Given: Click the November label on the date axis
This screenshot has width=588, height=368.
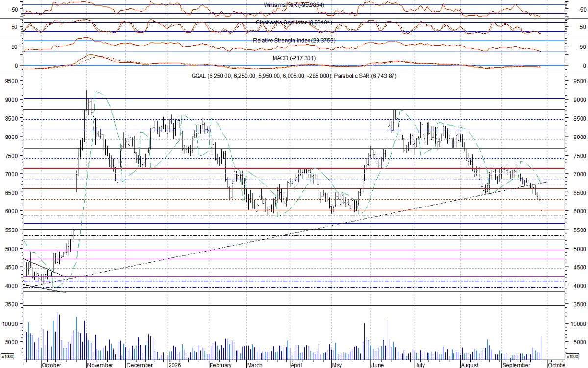Looking at the screenshot, I should click(100, 365).
